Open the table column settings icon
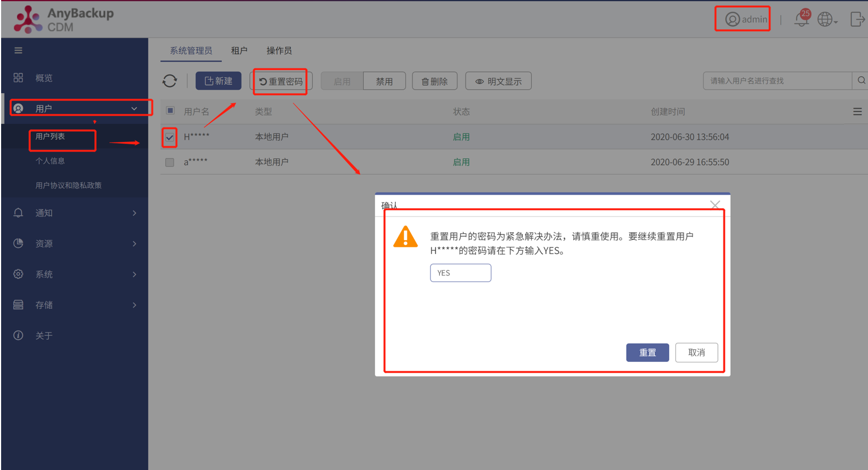 point(857,111)
